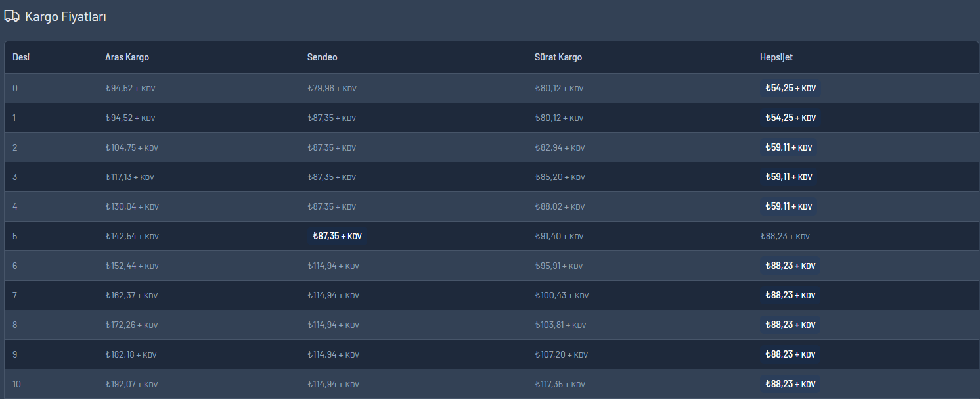Viewport: 980px width, 399px height.
Task: Click Aras Kargo price ₺182,18
Action: click(x=131, y=354)
